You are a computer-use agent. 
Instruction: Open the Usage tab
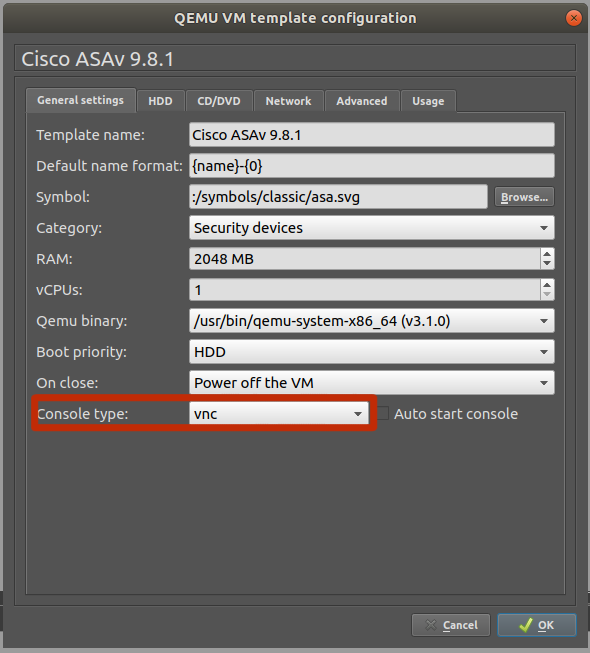[x=428, y=101]
